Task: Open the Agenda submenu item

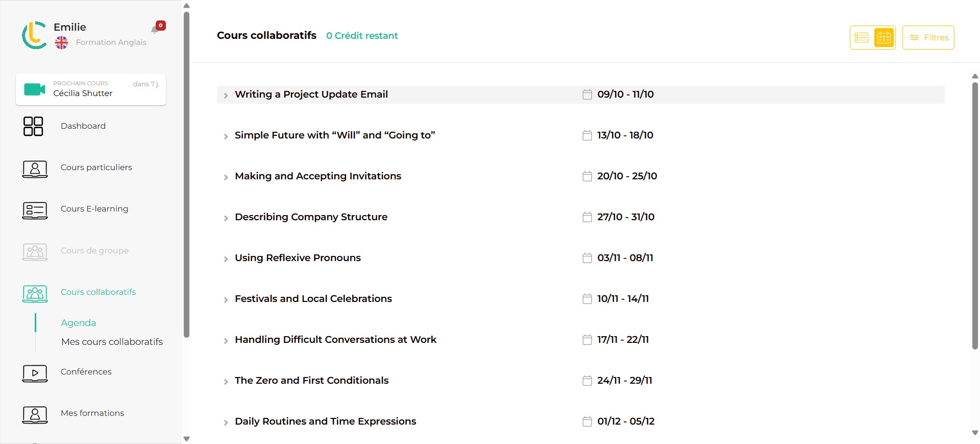Action: click(79, 323)
